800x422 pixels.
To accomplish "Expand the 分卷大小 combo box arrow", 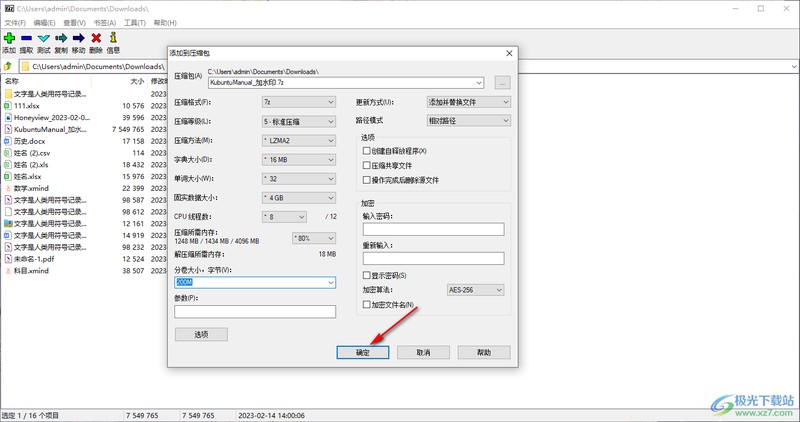I will pos(331,282).
